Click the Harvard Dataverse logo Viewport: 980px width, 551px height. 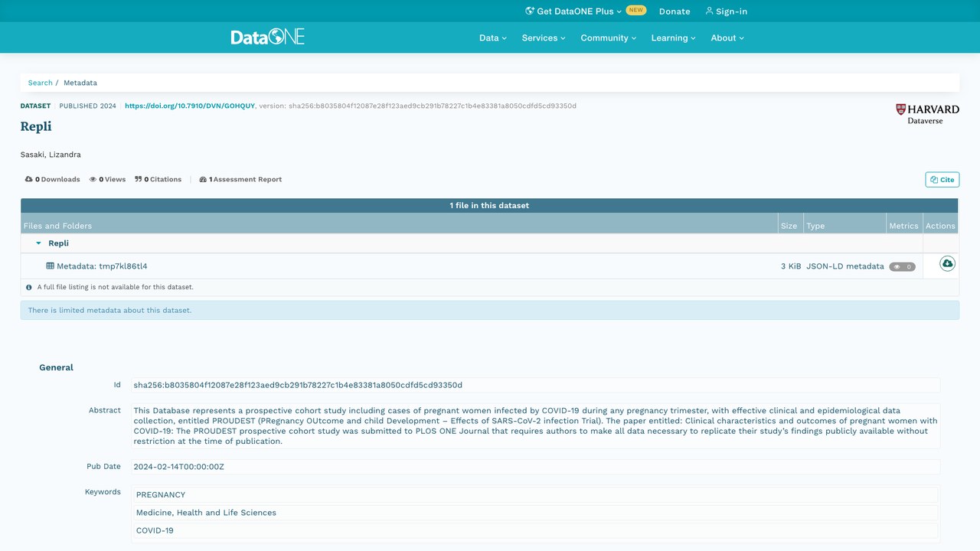click(927, 114)
